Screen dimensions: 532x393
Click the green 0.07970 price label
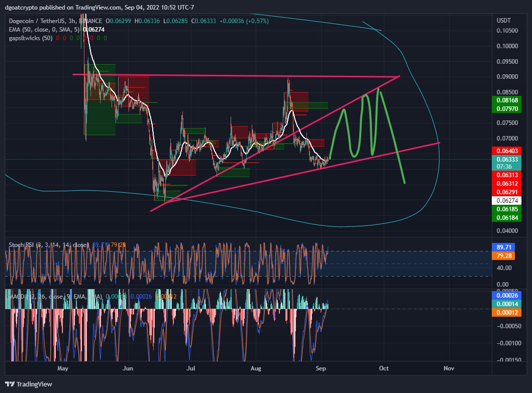[x=507, y=109]
